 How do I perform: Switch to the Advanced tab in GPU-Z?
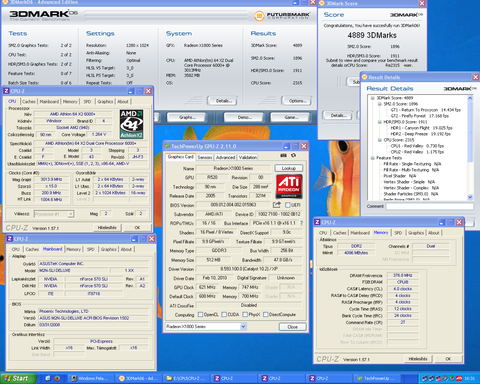[x=226, y=157]
